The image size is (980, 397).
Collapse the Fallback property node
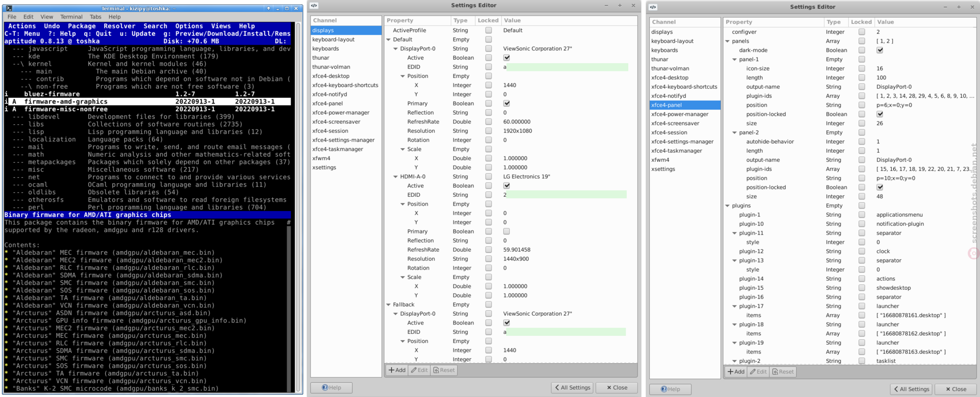click(389, 304)
